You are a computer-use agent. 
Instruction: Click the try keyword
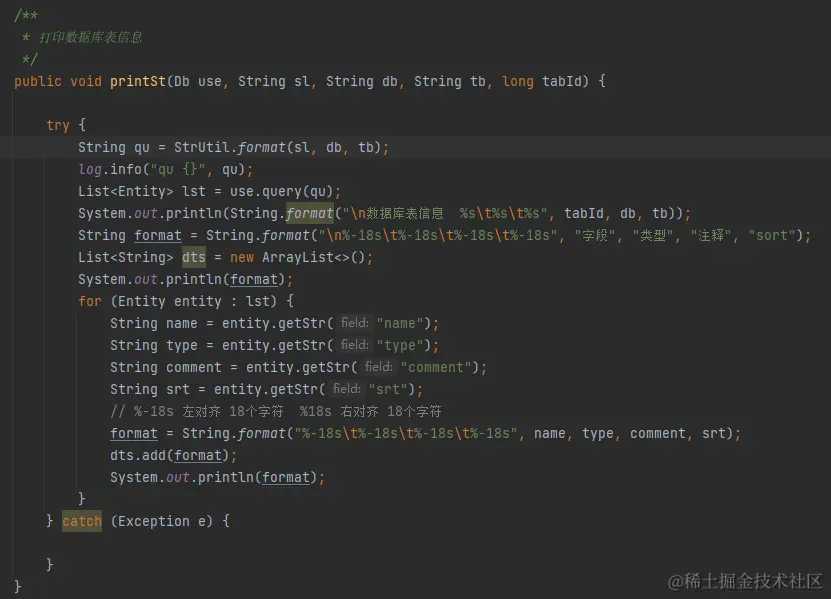[58, 125]
